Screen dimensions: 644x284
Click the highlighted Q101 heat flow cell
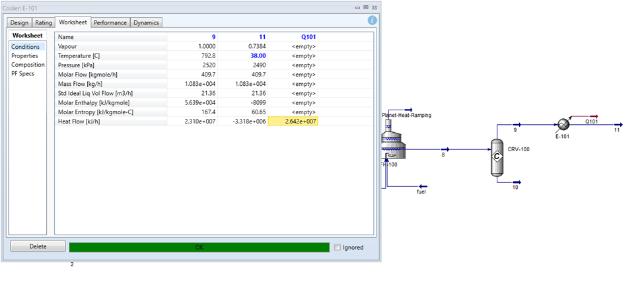293,121
